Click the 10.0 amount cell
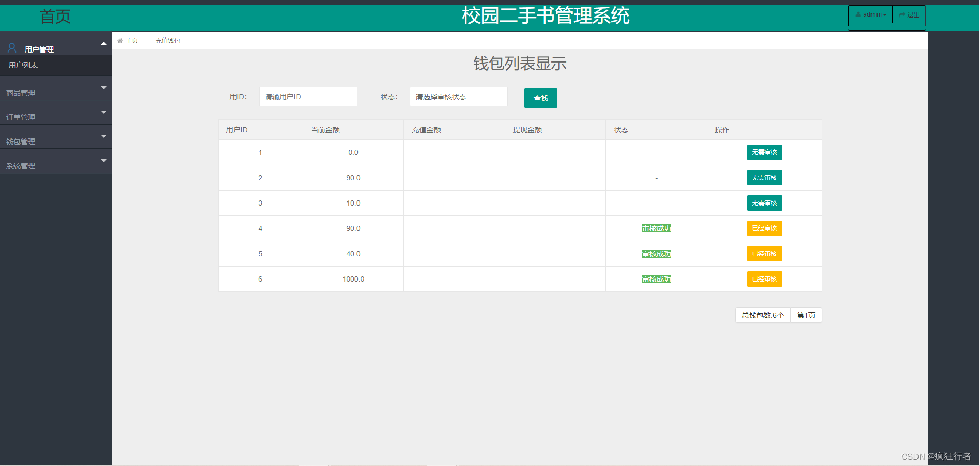This screenshot has width=980, height=466. (353, 203)
